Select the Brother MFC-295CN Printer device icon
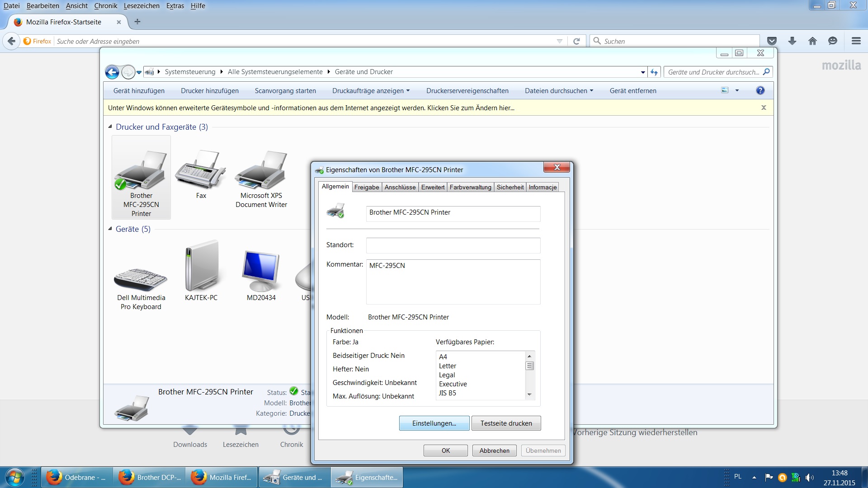This screenshot has width=868, height=488. click(141, 177)
